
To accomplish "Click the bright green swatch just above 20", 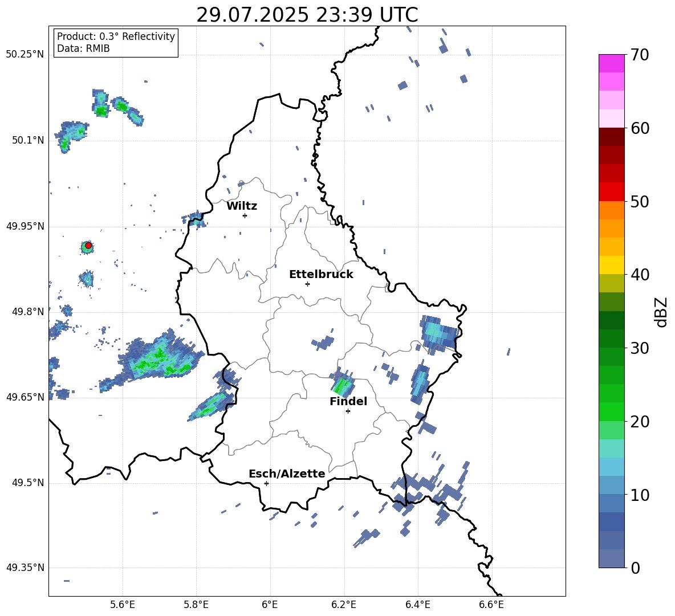I will pyautogui.click(x=611, y=411).
